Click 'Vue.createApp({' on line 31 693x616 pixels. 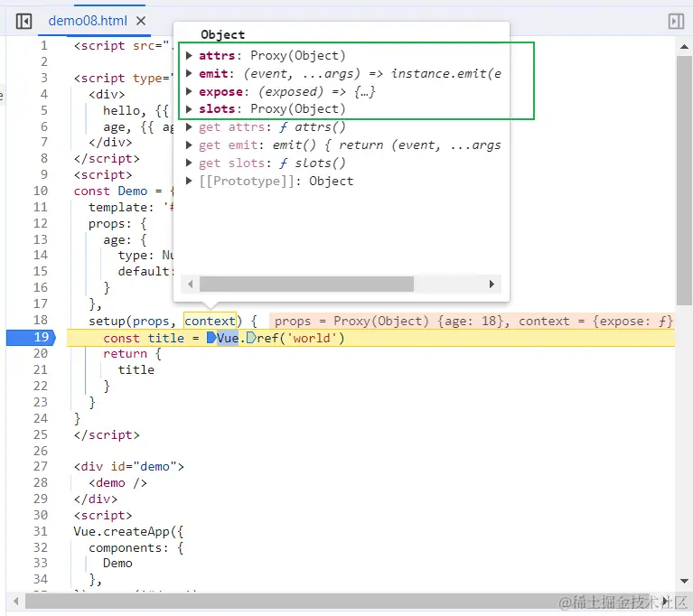(x=128, y=532)
